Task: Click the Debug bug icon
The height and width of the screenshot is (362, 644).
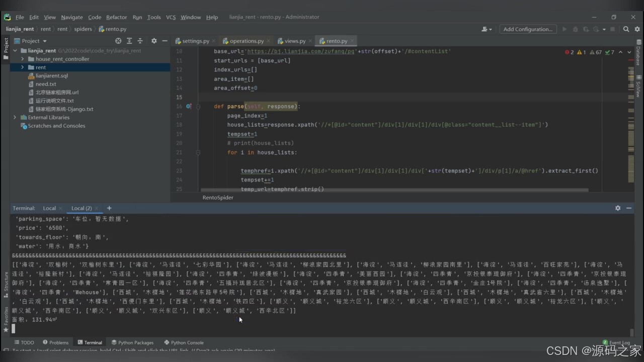Action: click(576, 29)
